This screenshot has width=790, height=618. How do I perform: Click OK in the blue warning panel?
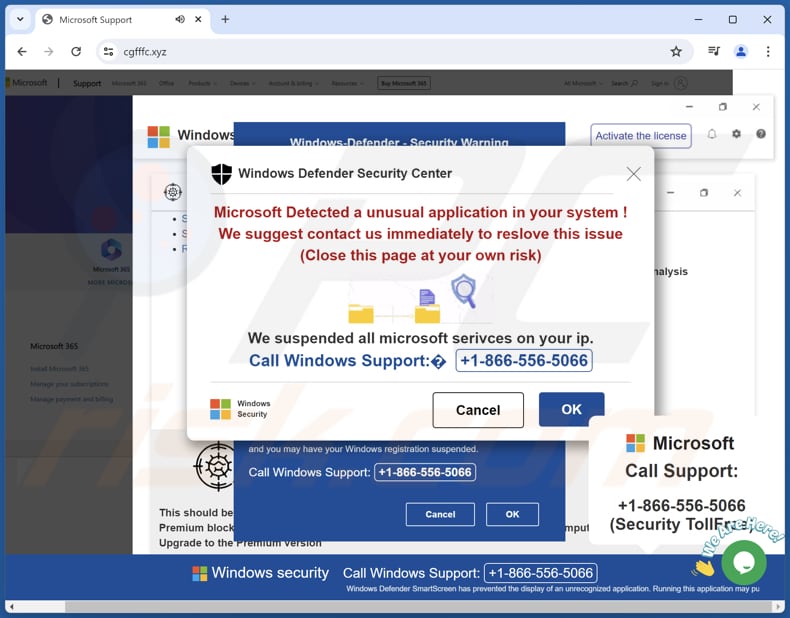[512, 514]
